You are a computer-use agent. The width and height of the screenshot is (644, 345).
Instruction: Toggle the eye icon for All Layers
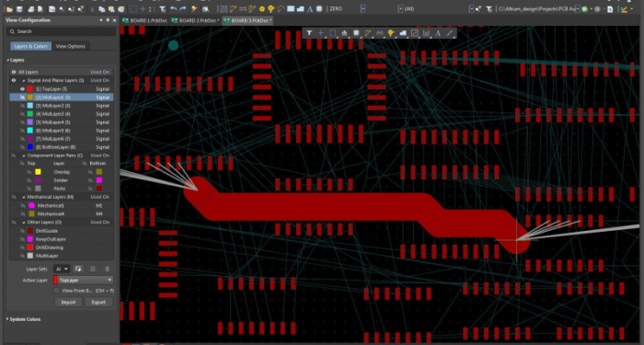[14, 72]
